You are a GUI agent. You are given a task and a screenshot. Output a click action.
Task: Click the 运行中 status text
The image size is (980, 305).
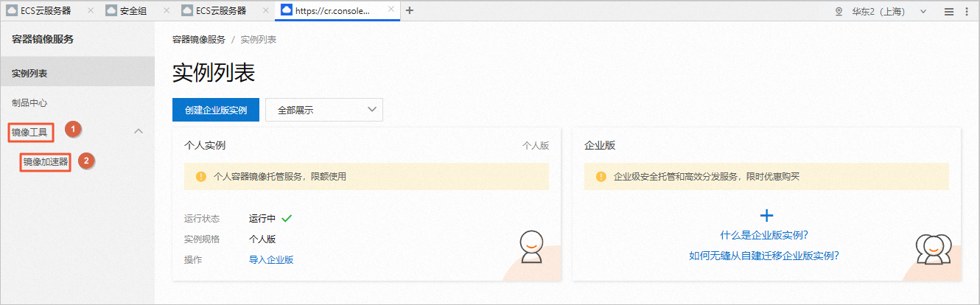pos(262,218)
